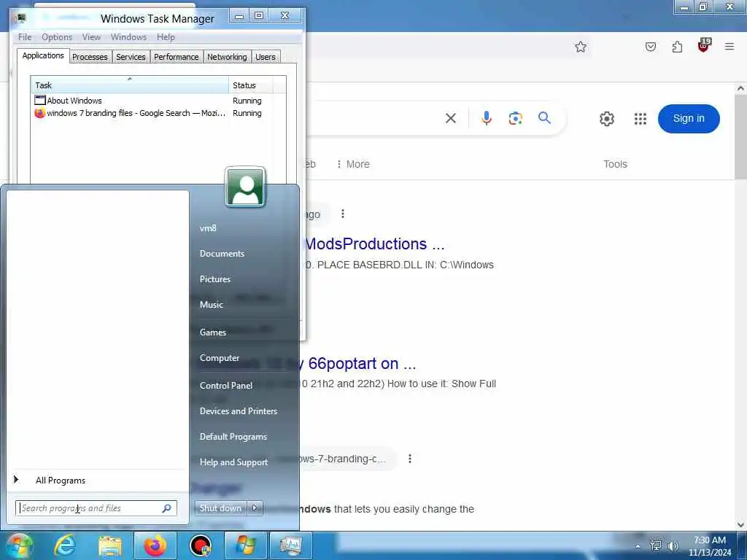Open the Pocket save icon in Firefox
The image size is (747, 560).
pos(650,47)
